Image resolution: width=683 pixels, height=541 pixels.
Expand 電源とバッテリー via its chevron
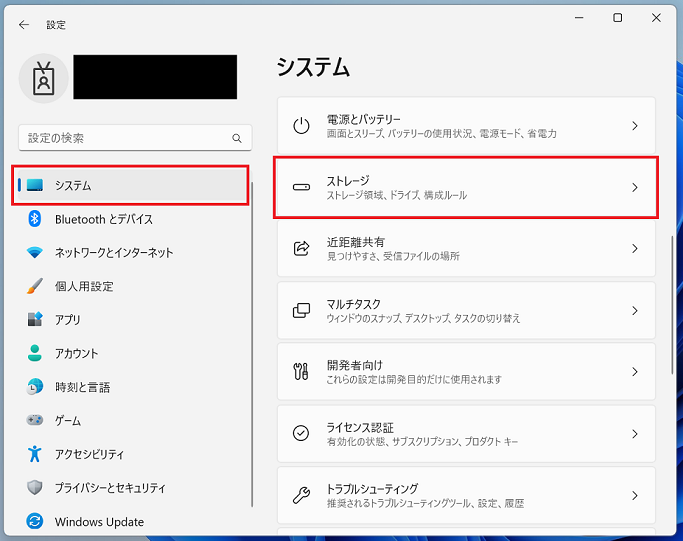[x=635, y=126]
